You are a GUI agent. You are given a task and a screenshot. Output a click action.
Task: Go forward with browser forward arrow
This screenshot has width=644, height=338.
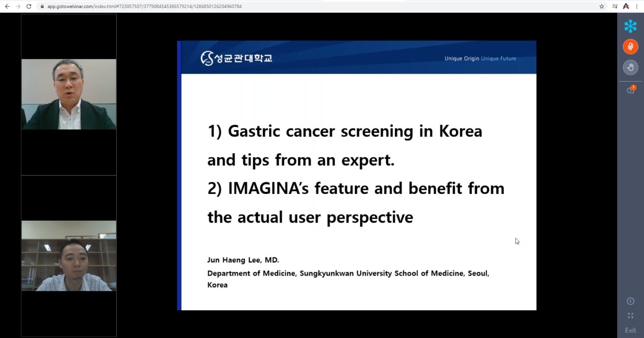pos(18,7)
